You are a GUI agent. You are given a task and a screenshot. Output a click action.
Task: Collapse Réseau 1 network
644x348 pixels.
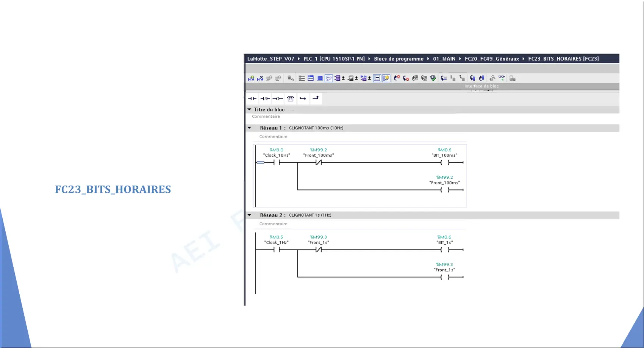coord(249,128)
